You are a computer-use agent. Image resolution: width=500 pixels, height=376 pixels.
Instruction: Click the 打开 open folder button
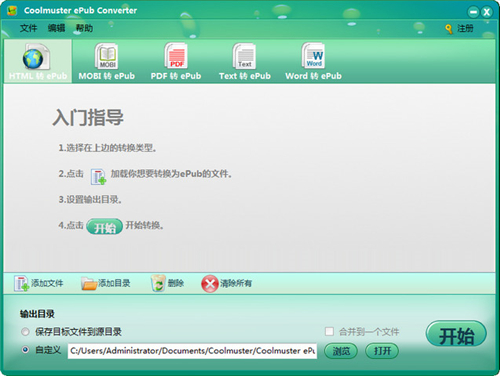pos(382,351)
